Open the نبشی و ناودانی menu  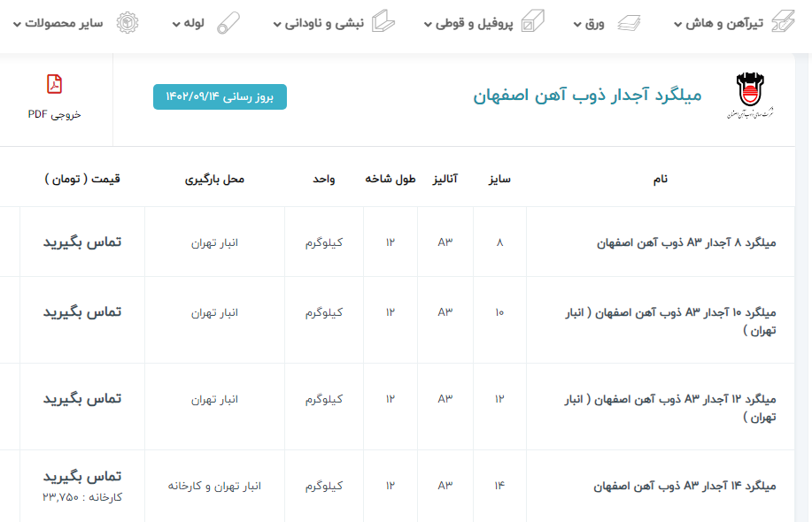click(x=322, y=23)
